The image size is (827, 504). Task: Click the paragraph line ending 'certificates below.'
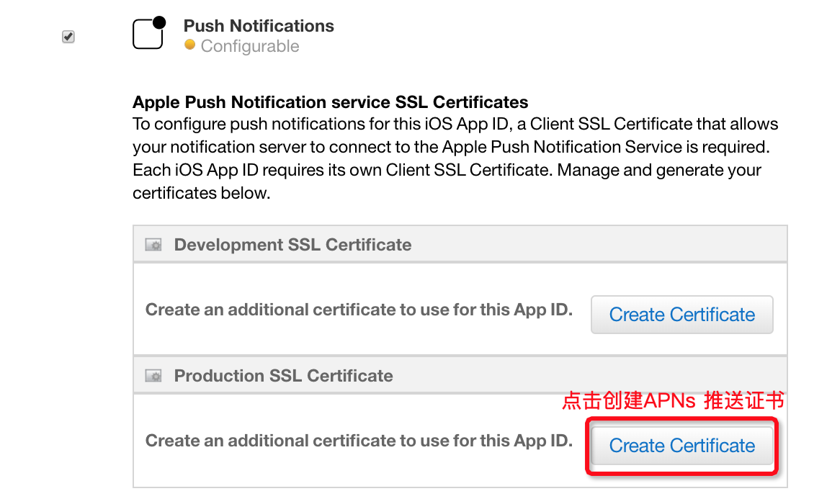click(202, 194)
